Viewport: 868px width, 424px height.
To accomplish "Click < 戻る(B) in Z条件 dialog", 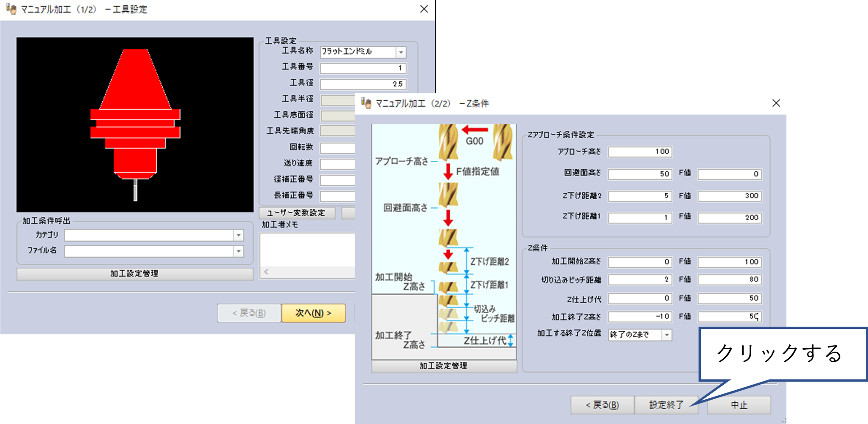I will tap(602, 405).
